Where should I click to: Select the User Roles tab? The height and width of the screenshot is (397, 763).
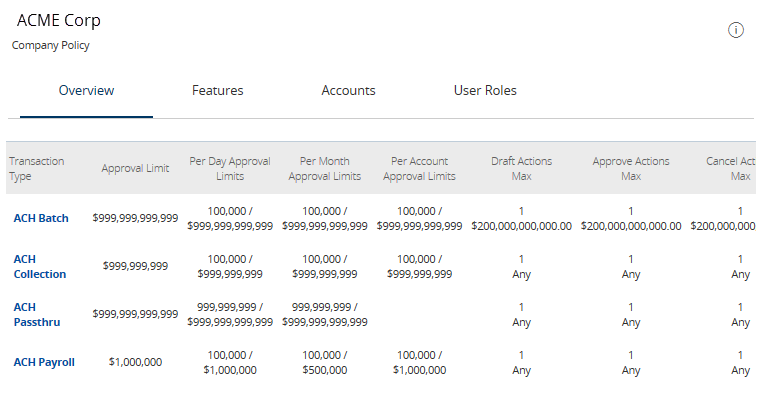tap(485, 90)
